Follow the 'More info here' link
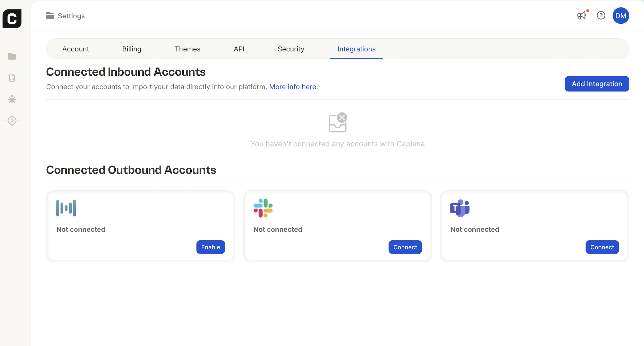The image size is (644, 346). point(293,87)
